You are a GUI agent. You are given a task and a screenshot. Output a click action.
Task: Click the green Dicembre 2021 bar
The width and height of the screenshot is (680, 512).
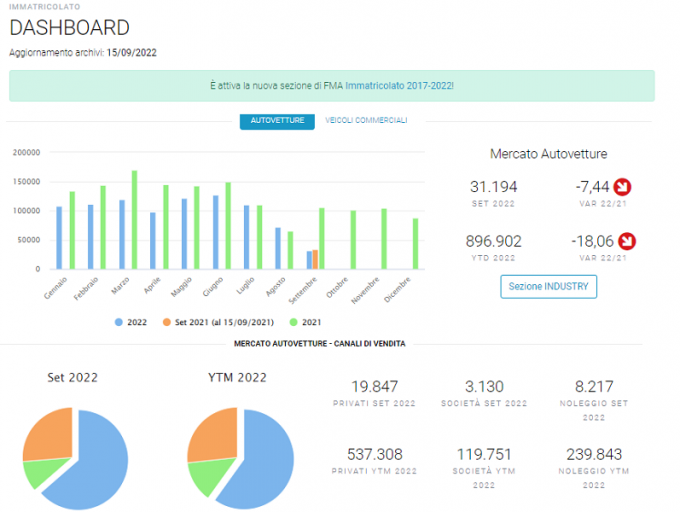(415, 244)
